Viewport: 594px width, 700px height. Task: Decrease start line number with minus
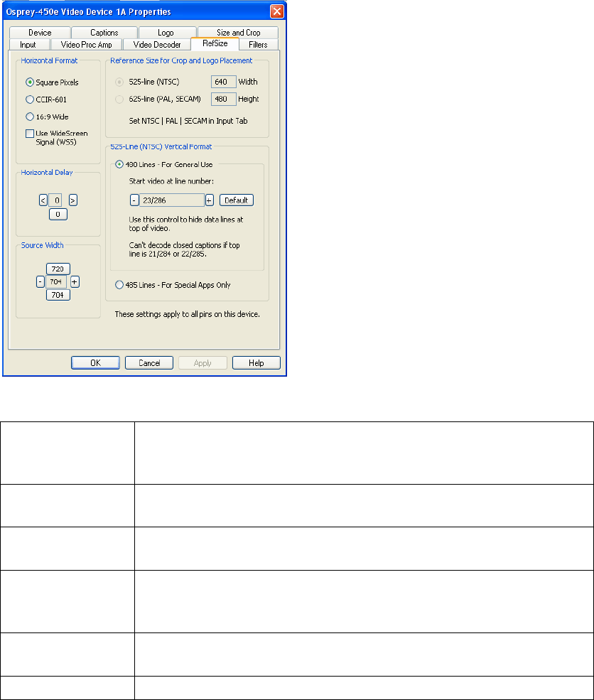(x=134, y=200)
